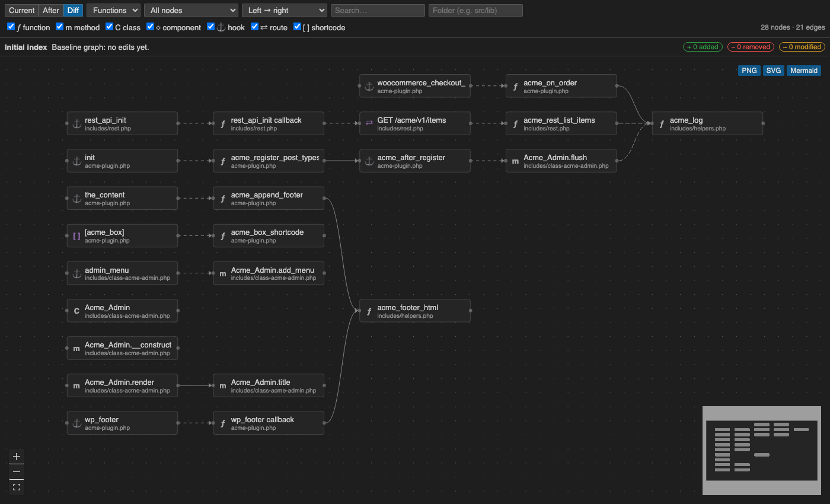The height and width of the screenshot is (504, 830).
Task: Toggle the method filter checkbox
Action: click(x=59, y=27)
